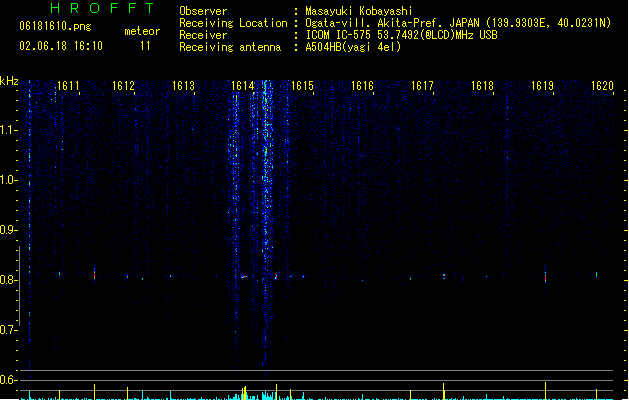Click the Receiver label

pos(203,35)
